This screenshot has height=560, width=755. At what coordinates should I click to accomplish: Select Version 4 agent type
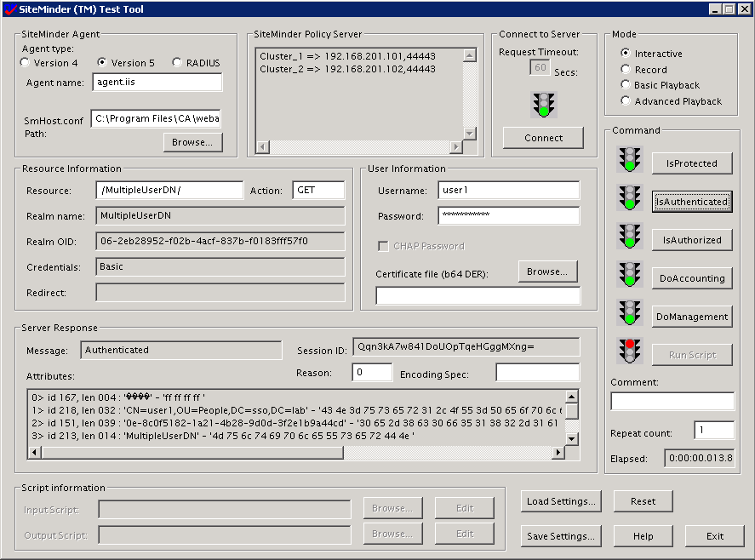point(25,63)
